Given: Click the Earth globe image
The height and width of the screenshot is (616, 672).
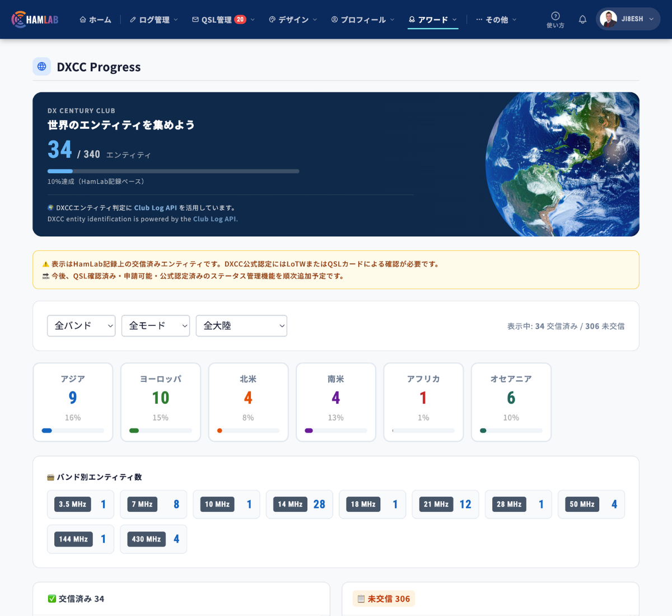Looking at the screenshot, I should tap(562, 164).
